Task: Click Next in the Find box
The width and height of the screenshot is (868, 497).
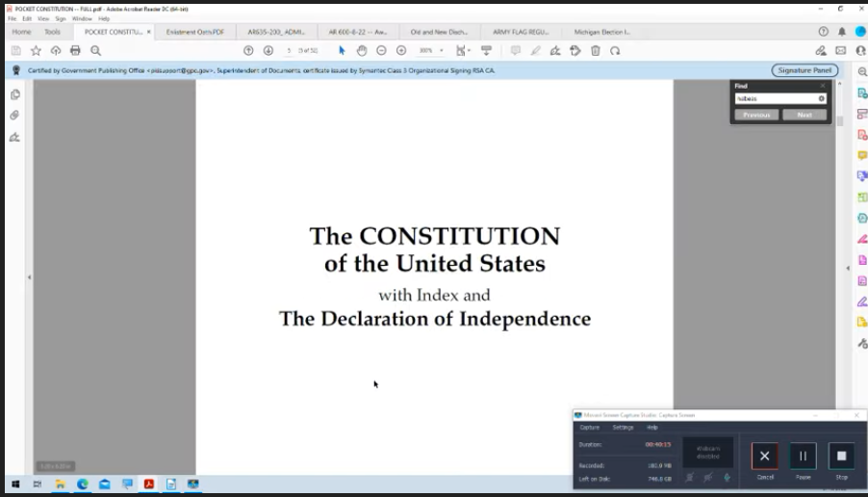Action: point(804,115)
